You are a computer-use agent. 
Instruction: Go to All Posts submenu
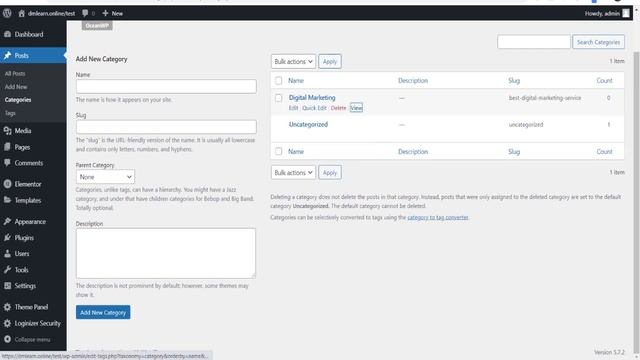pos(15,73)
